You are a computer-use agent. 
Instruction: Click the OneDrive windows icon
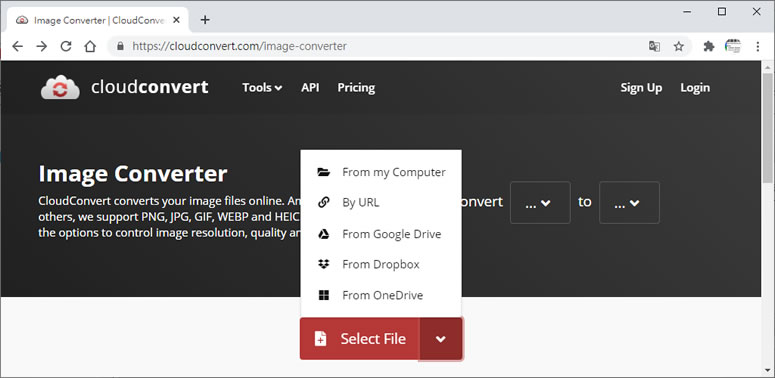(x=323, y=295)
